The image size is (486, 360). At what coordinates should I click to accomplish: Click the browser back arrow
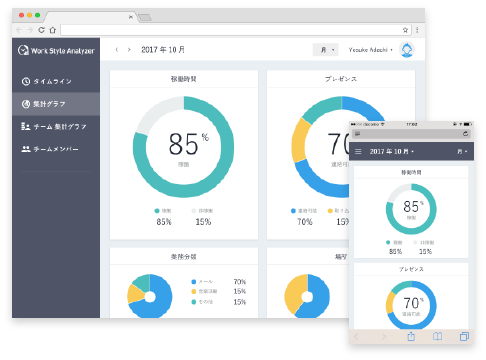coord(19,30)
